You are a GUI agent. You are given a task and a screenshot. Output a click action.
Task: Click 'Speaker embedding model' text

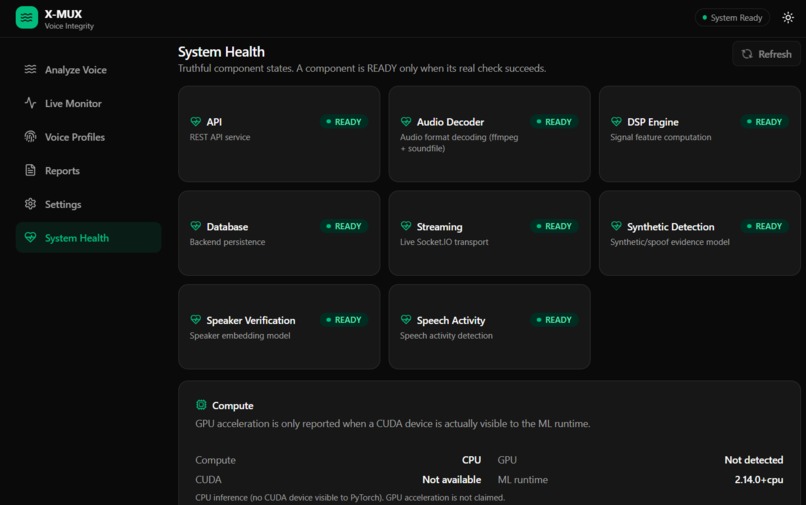(x=240, y=335)
